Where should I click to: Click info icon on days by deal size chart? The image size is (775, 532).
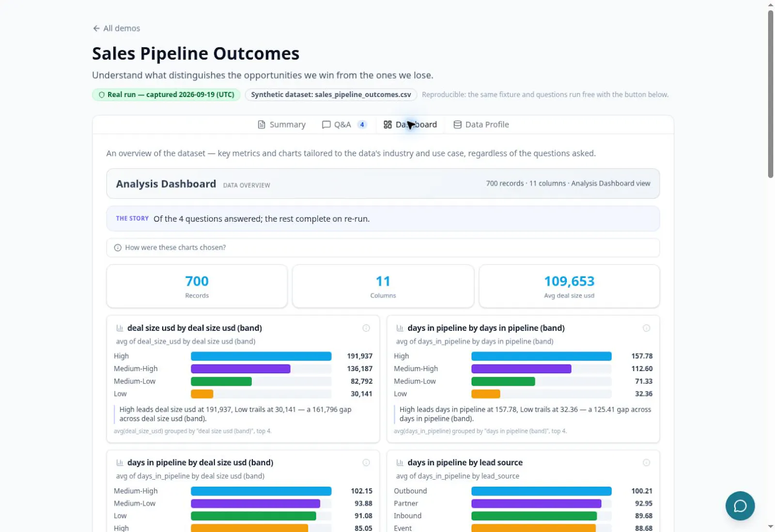[366, 463]
